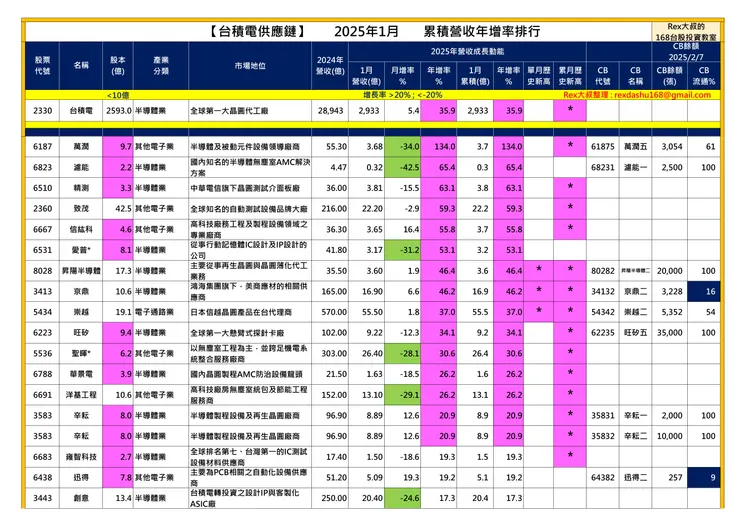Select the 創意 name cell

(81, 498)
